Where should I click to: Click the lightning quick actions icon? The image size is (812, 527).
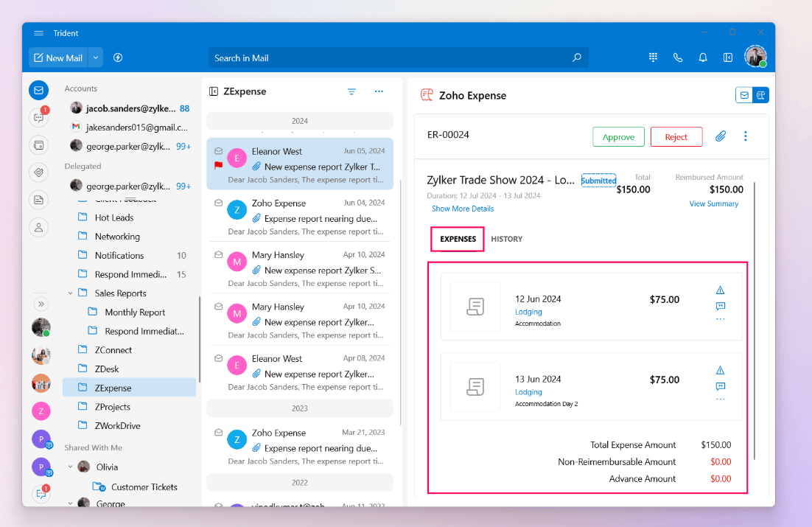coord(118,57)
